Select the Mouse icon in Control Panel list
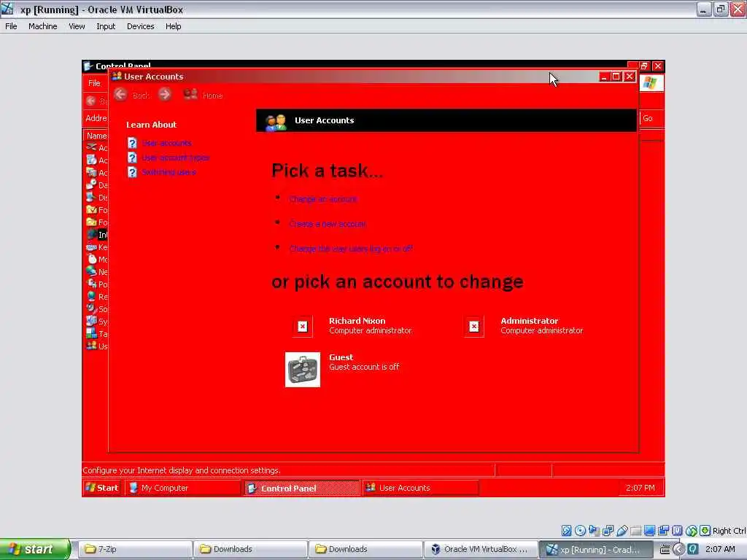Screen dimensions: 747x560 coord(91,260)
